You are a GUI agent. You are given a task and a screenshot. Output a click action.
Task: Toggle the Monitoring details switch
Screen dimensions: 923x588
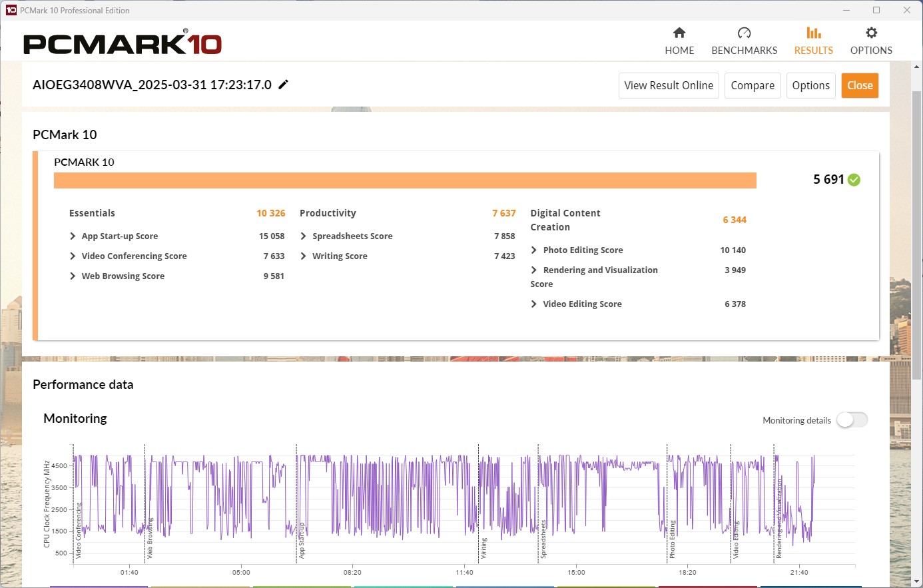852,420
